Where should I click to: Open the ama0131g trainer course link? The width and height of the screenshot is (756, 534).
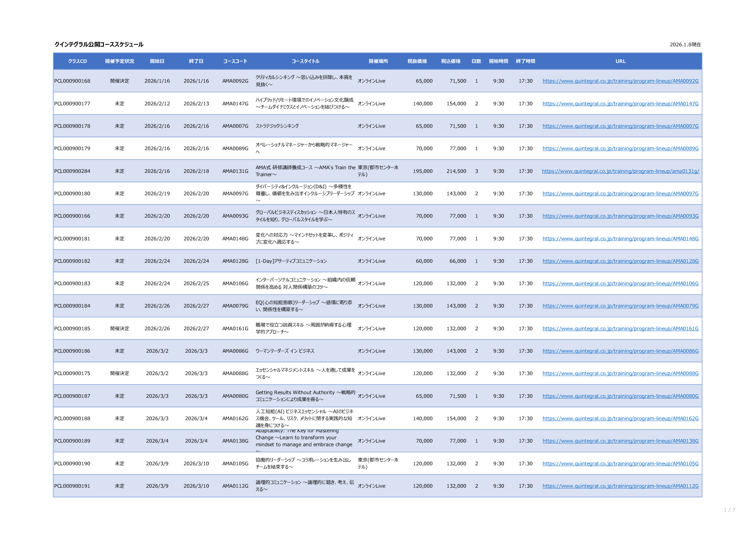coord(620,171)
